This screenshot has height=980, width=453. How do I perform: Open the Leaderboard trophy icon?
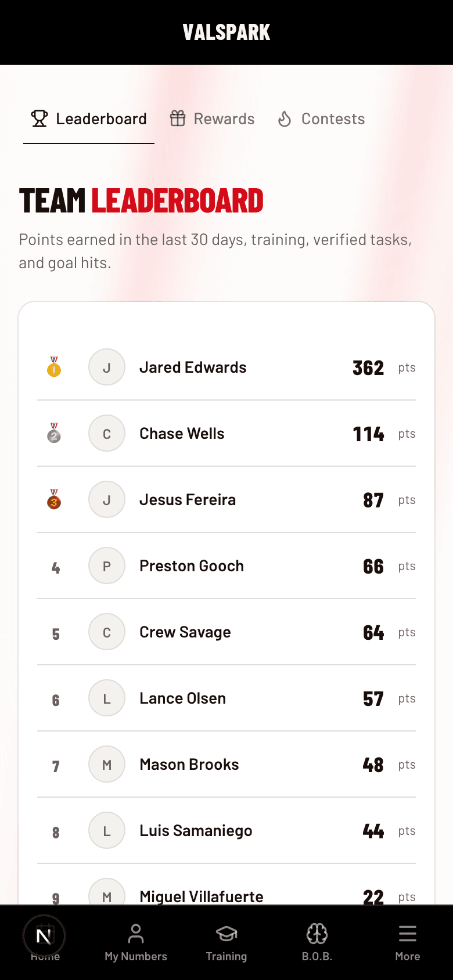(x=39, y=118)
